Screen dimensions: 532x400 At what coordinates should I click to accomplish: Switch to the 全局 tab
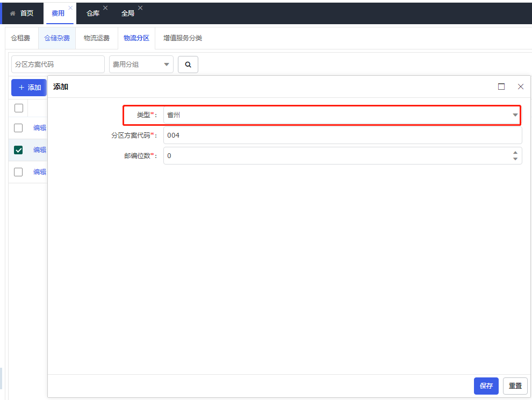pos(128,13)
